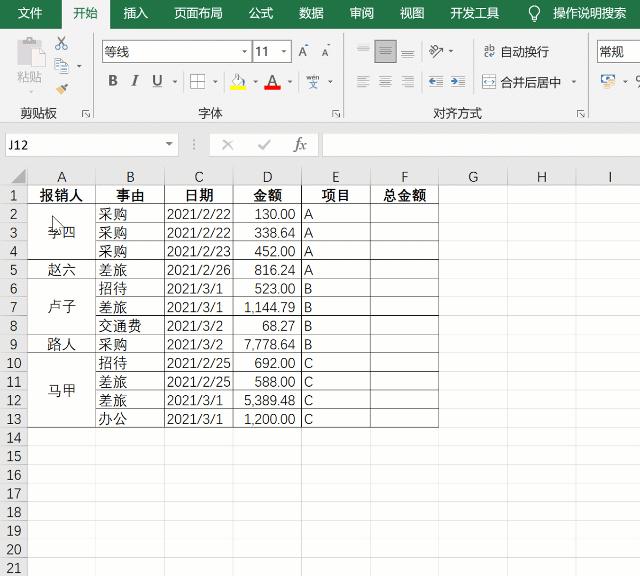Screen dimensions: 640x576
Task: Open the 视图 tab
Action: (412, 13)
